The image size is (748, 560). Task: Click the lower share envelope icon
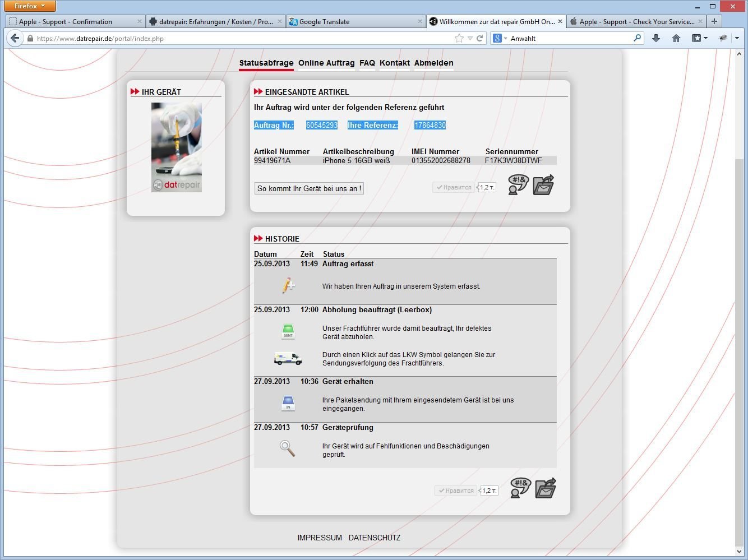[x=546, y=488]
